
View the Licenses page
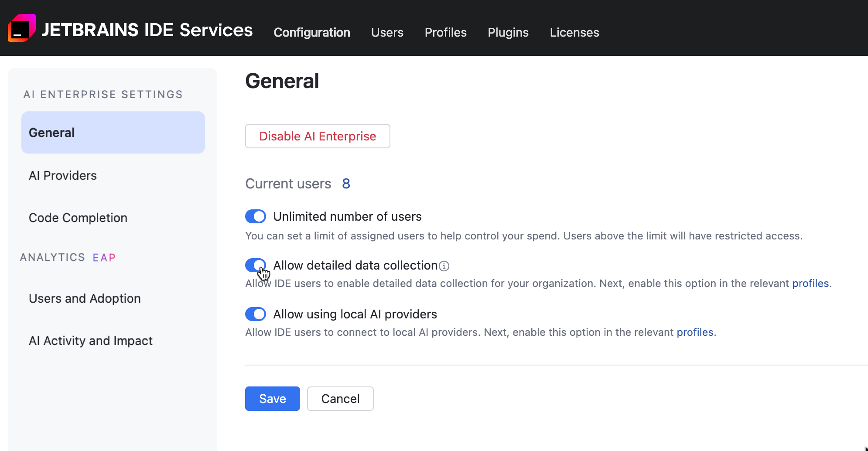574,32
